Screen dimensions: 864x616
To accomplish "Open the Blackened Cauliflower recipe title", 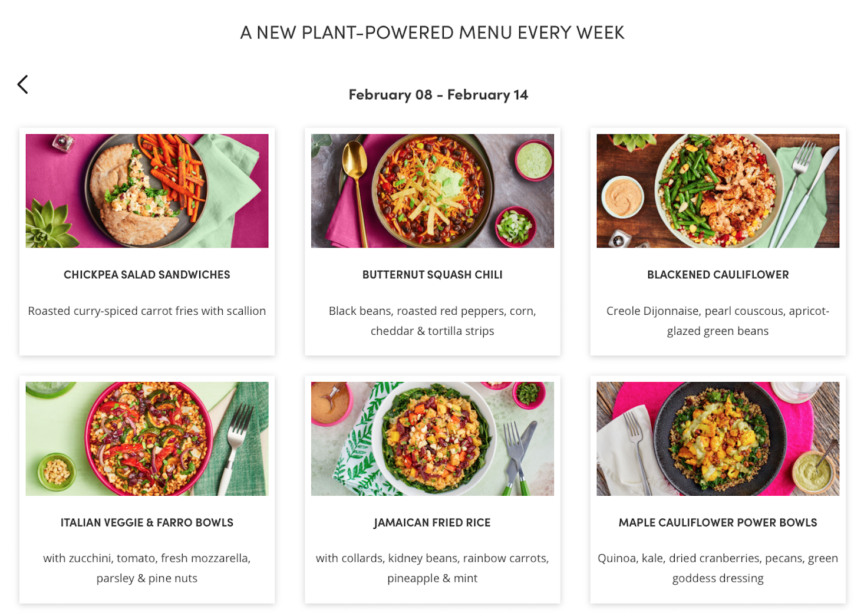I will (x=718, y=275).
